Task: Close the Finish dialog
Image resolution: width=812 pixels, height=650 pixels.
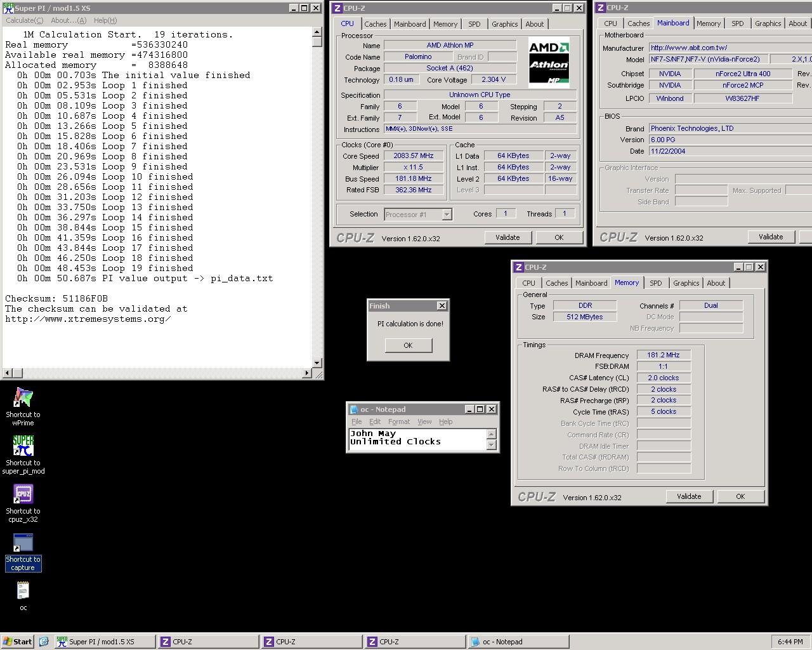Action: (x=442, y=306)
